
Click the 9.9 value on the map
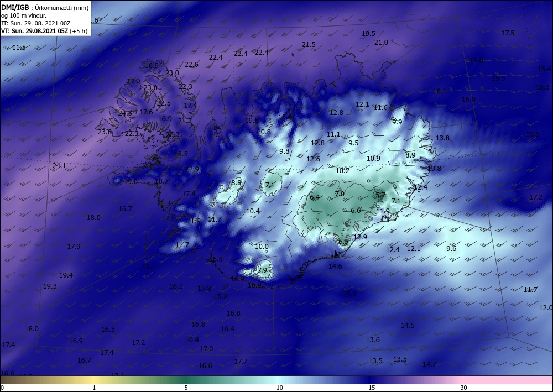click(397, 122)
